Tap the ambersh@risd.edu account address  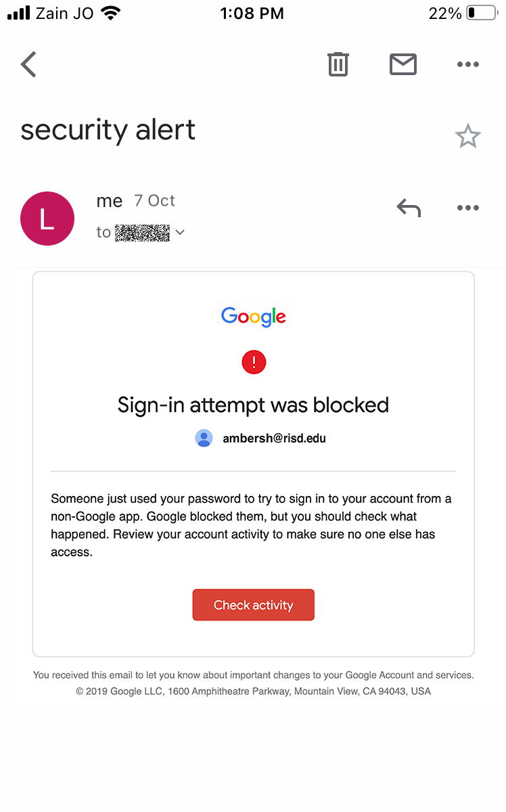274,438
